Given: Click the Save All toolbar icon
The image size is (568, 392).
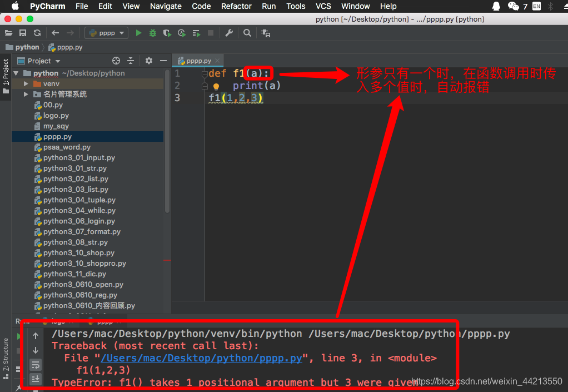Looking at the screenshot, I should click(x=23, y=33).
